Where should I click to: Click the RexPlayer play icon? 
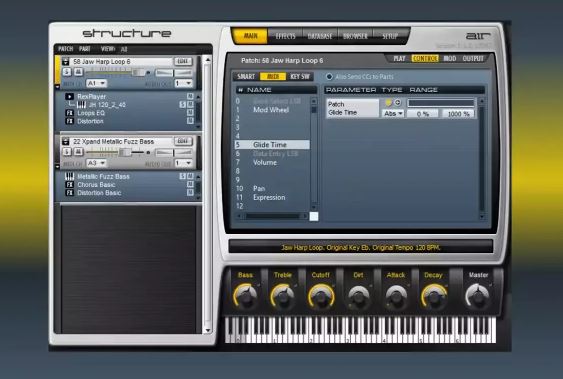69,97
